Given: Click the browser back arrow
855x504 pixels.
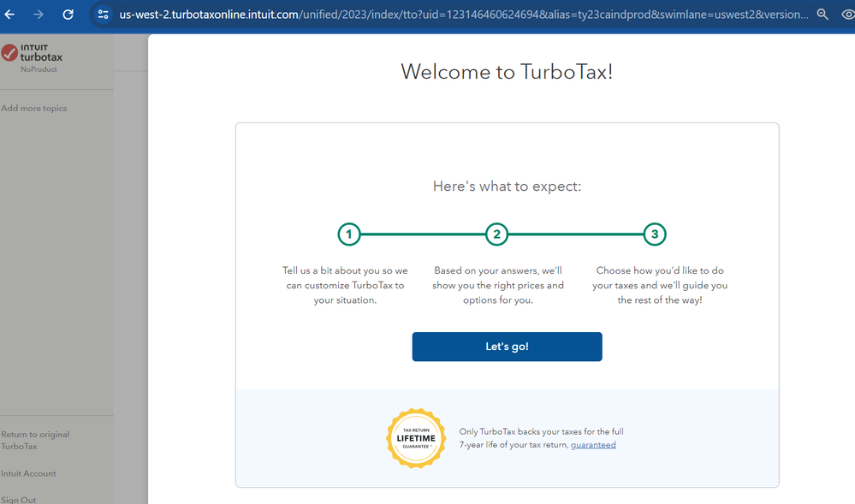Looking at the screenshot, I should point(9,15).
